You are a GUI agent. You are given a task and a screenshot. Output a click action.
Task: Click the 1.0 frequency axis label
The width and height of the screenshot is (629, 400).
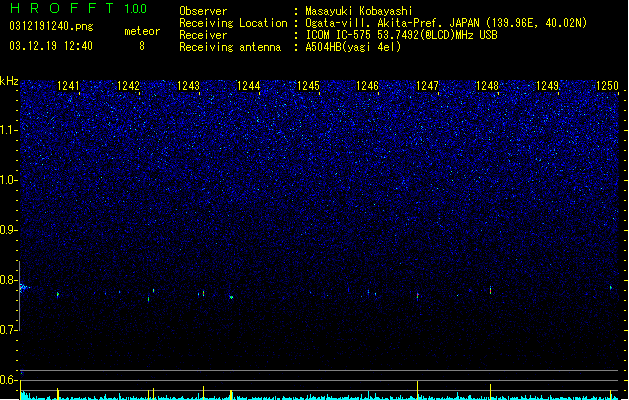click(9, 180)
